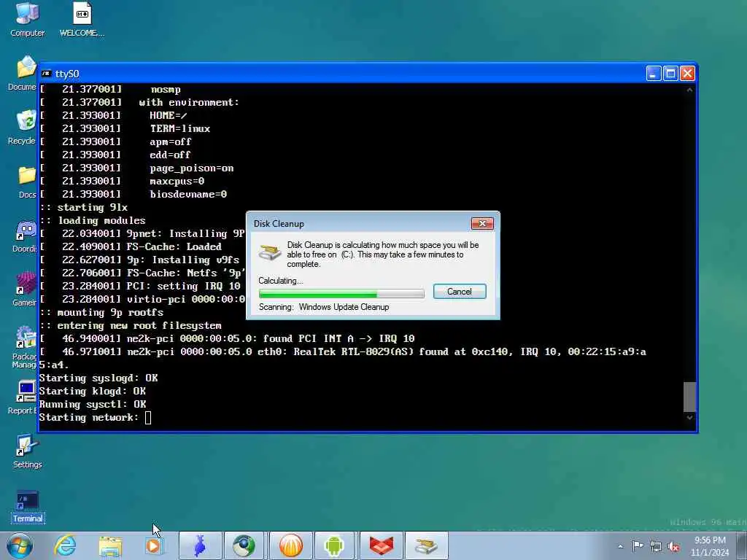
Task: Open the Start menu orb
Action: pyautogui.click(x=20, y=545)
